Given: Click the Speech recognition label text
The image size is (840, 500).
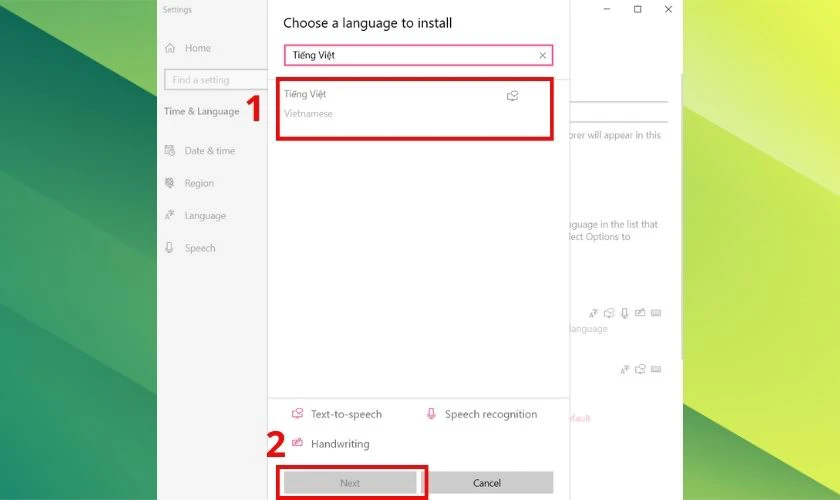Looking at the screenshot, I should click(491, 414).
